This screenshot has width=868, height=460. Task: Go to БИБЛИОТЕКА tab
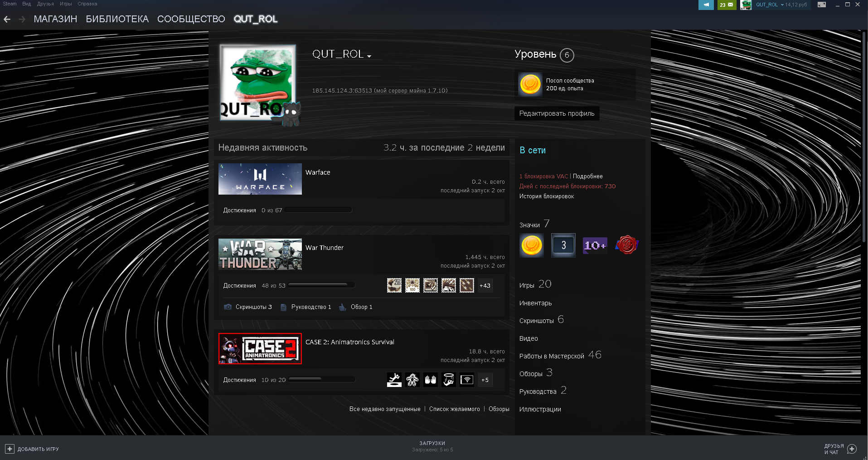click(117, 19)
